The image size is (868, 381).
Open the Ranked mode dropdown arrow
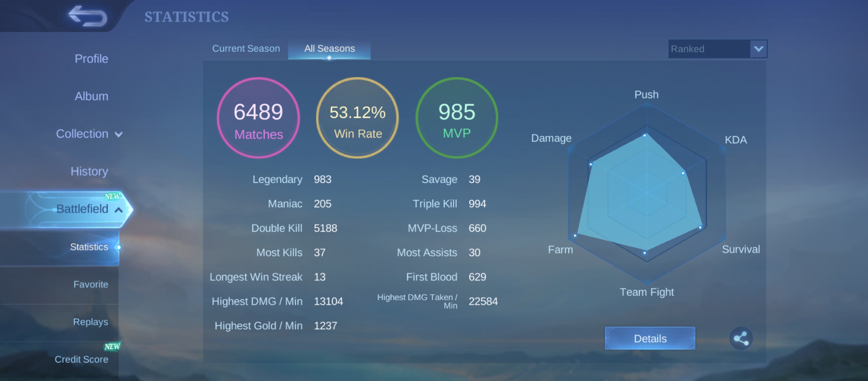click(759, 49)
